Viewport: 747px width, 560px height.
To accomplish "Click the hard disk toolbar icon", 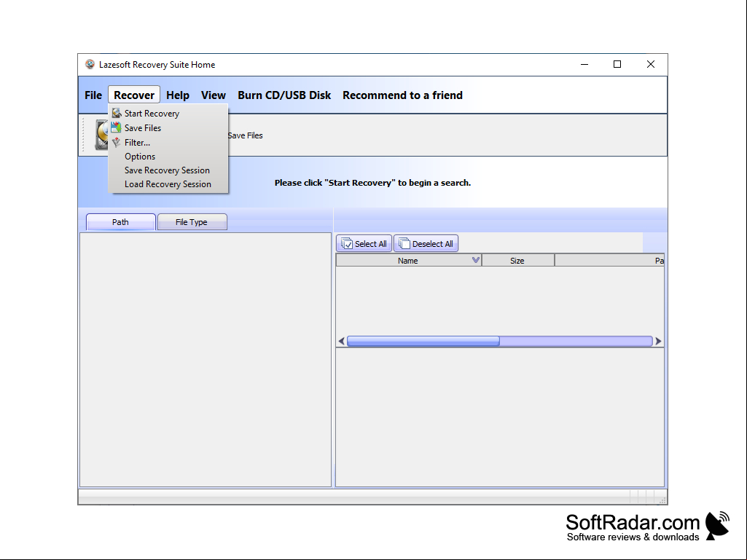I will [x=101, y=135].
